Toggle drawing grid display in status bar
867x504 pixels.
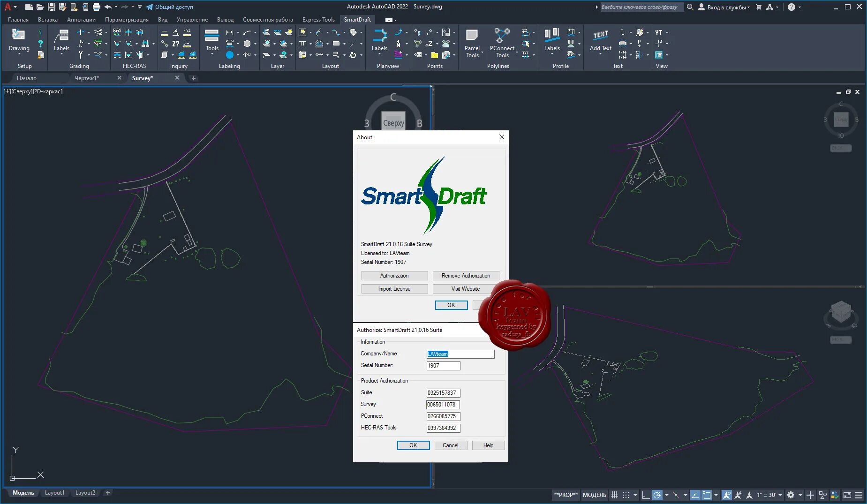click(614, 495)
